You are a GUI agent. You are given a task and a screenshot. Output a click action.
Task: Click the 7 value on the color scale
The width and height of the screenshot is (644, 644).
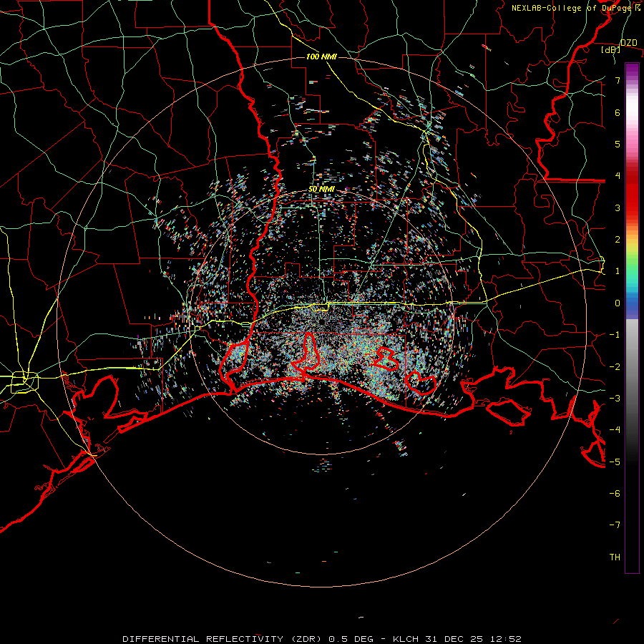pos(618,80)
